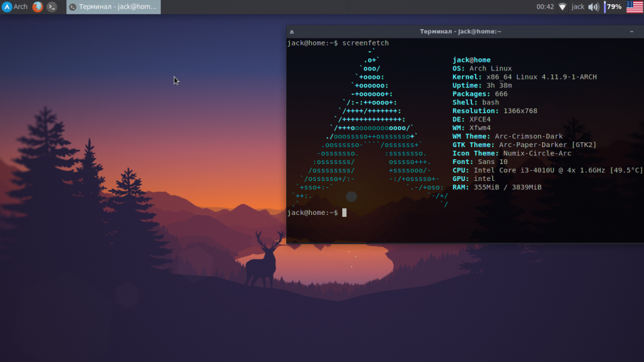Click the 'Font: Sans 10' line
This screenshot has width=644, height=362.
click(480, 161)
